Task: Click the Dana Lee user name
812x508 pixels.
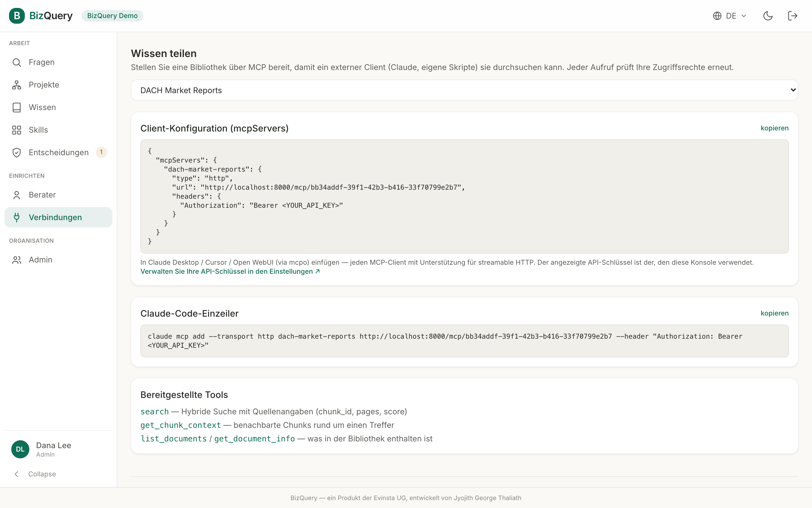Action: coord(54,446)
